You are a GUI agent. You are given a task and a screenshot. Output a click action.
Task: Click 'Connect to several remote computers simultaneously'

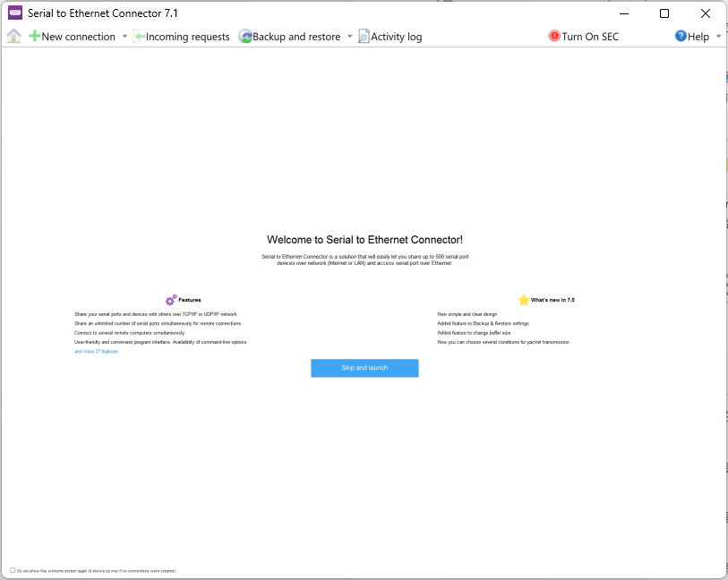click(x=129, y=333)
